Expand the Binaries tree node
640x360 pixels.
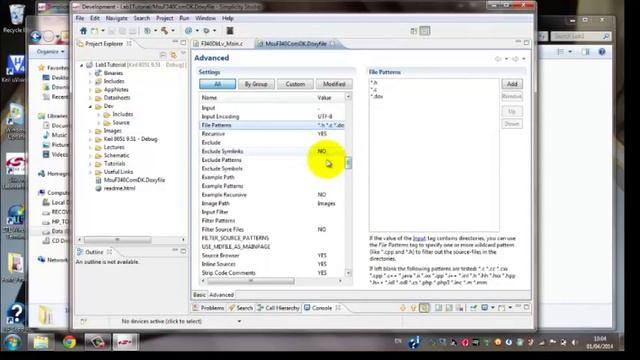tap(90, 73)
